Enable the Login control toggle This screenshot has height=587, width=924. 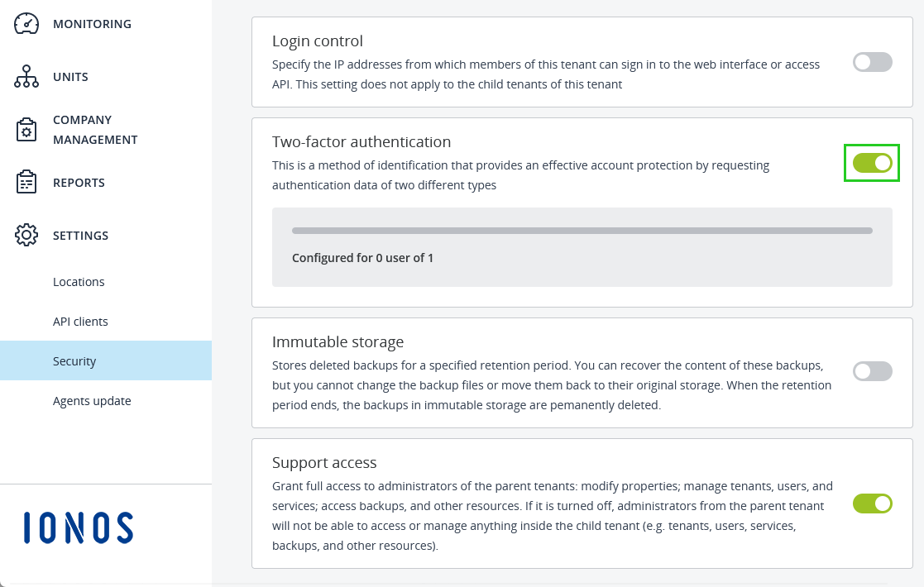point(872,62)
